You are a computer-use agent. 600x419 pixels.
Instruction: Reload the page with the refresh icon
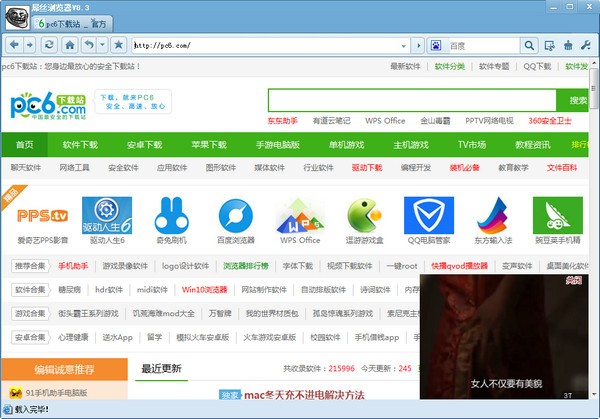pyautogui.click(x=51, y=45)
